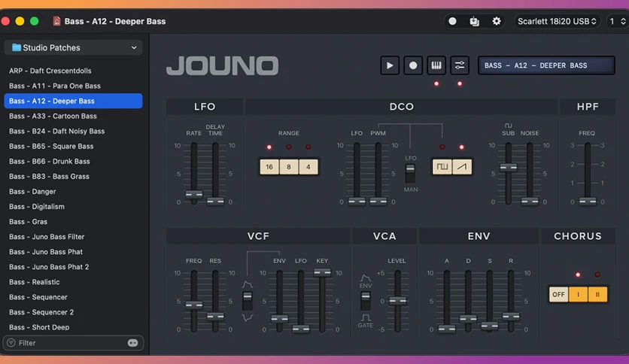
Task: Click the DCO NOISE slider handle
Action: tap(530, 202)
